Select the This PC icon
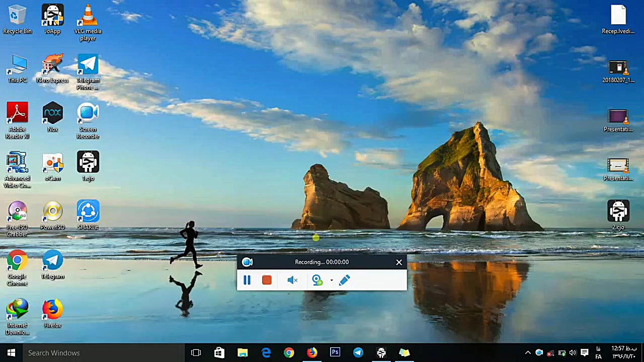Screen dimensions: 644x362 click(x=17, y=69)
